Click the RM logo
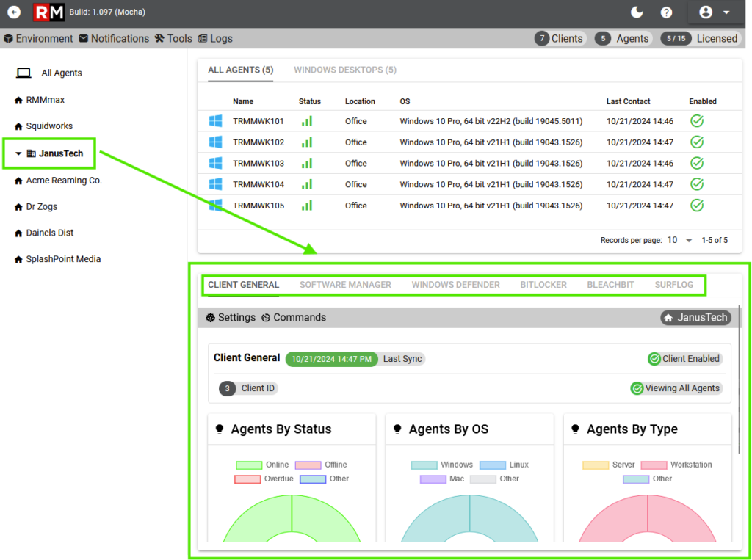 click(x=48, y=12)
